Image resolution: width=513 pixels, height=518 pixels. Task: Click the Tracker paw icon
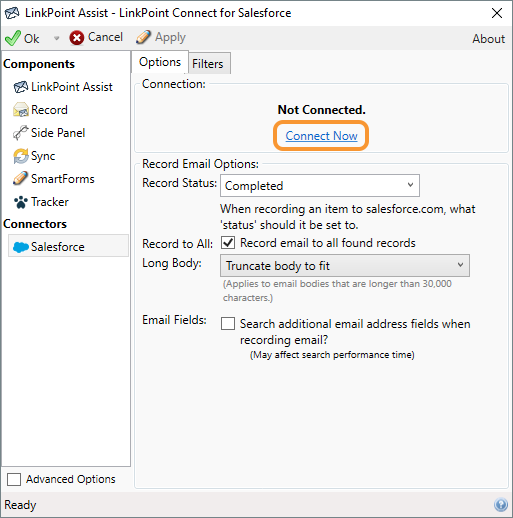point(21,202)
